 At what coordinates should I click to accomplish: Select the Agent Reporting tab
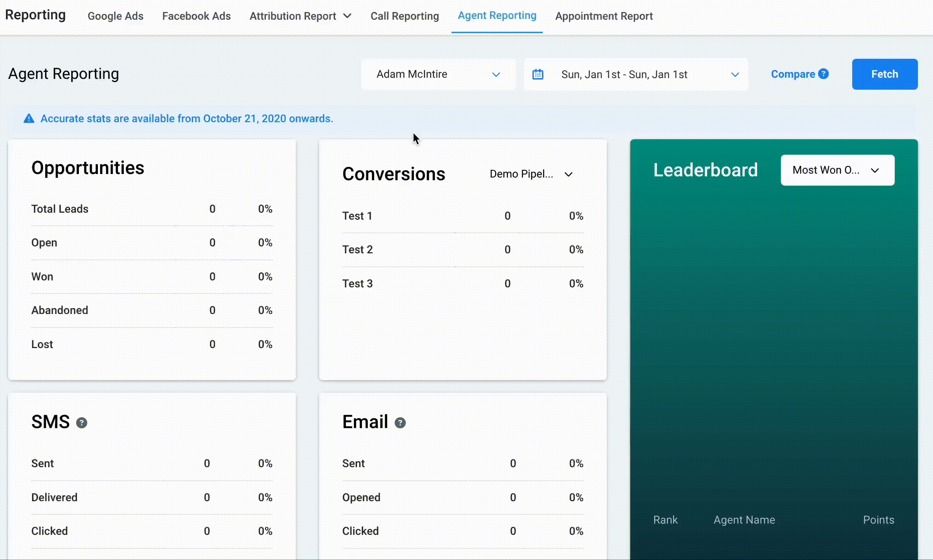pyautogui.click(x=497, y=15)
